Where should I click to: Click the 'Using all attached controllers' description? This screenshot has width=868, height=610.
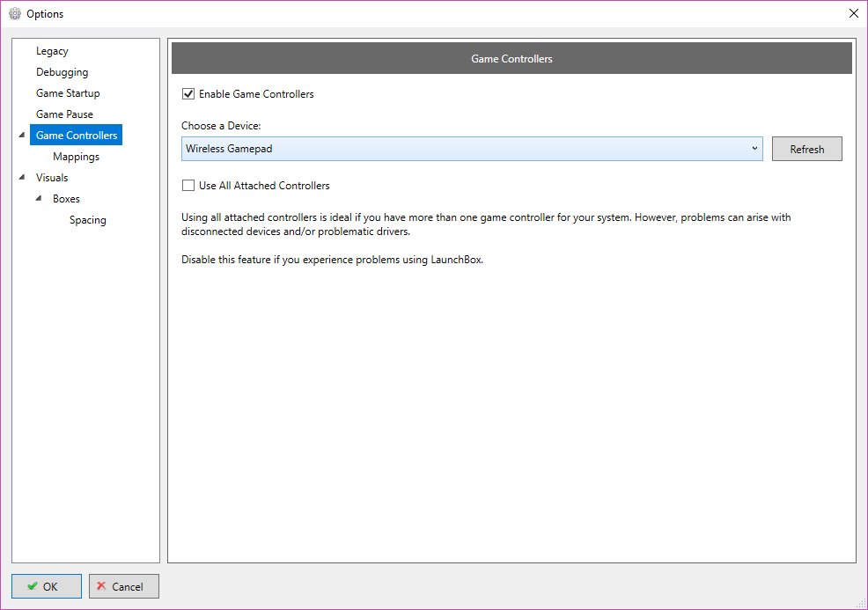coord(486,224)
